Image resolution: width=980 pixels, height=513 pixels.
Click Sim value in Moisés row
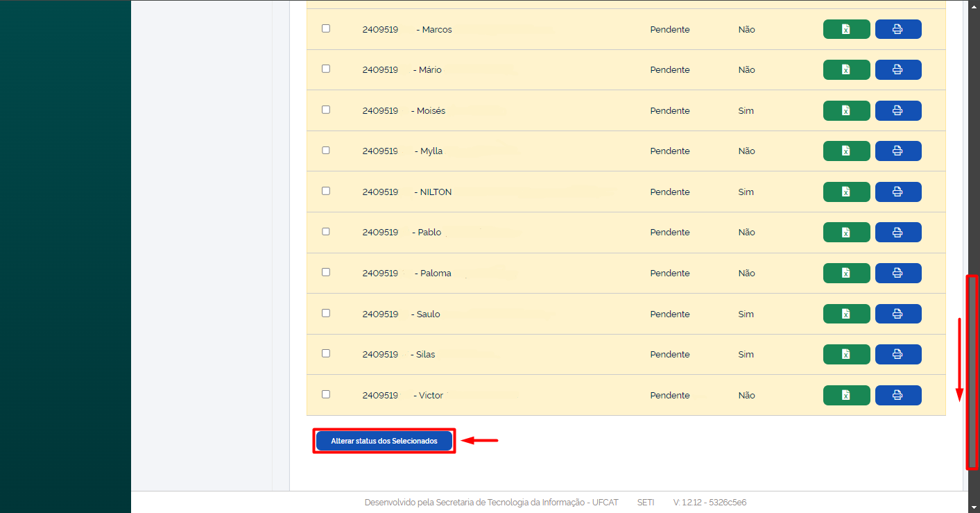point(746,111)
